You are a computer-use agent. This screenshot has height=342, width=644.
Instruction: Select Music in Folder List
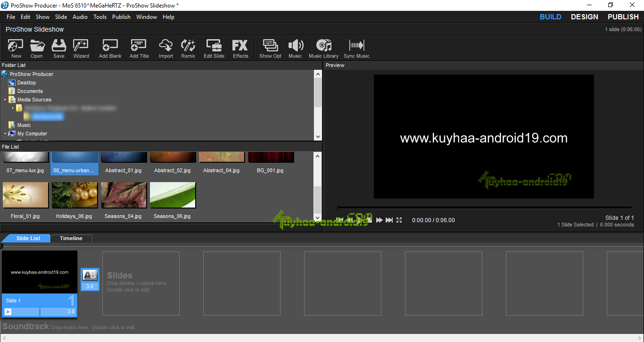(24, 125)
